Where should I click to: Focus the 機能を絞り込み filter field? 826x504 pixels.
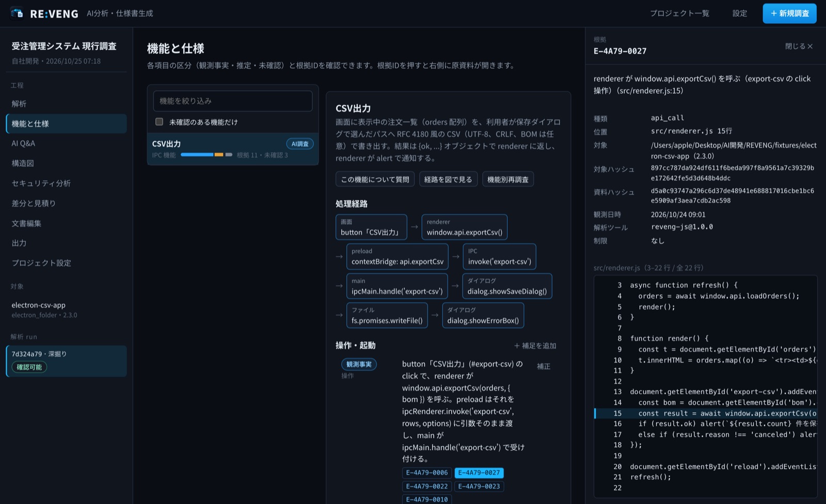point(233,101)
